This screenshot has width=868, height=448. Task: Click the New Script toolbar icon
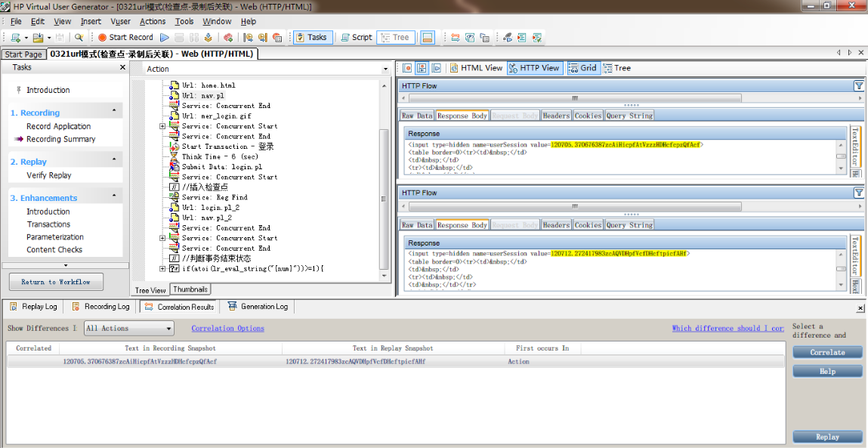click(x=16, y=38)
